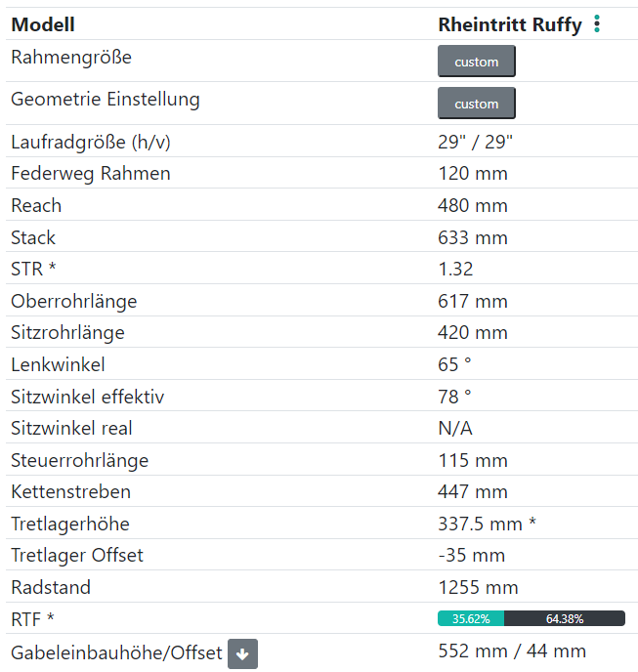638x672 pixels.
Task: Select the Reach value 480 mm
Action: (473, 205)
